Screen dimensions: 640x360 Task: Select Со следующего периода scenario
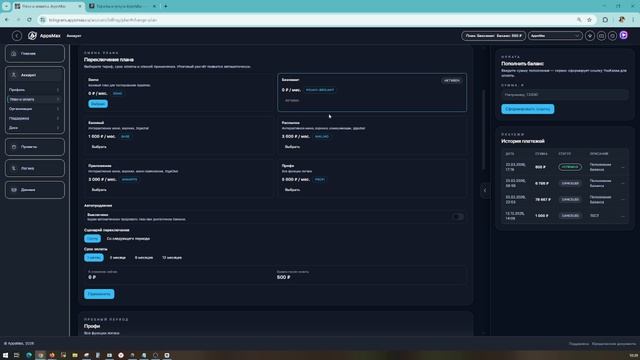pos(128,239)
